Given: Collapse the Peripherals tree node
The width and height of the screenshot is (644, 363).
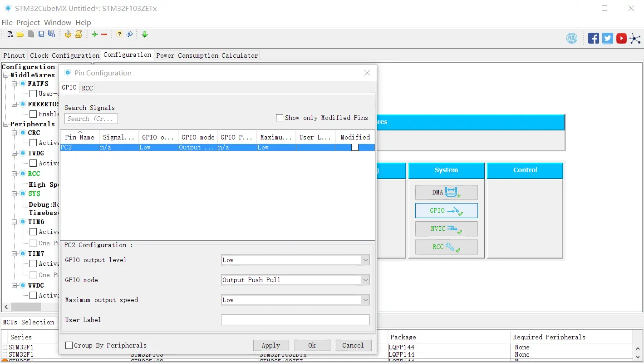Looking at the screenshot, I should (6, 124).
